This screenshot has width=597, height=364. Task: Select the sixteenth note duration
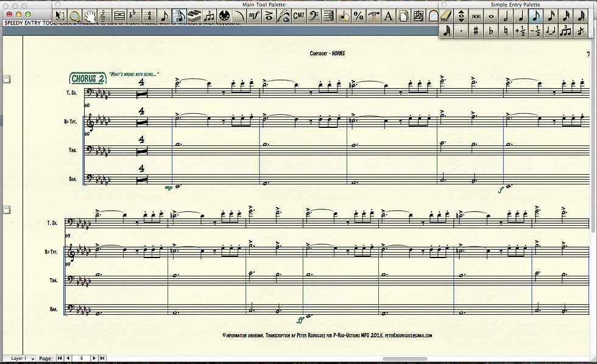click(551, 16)
